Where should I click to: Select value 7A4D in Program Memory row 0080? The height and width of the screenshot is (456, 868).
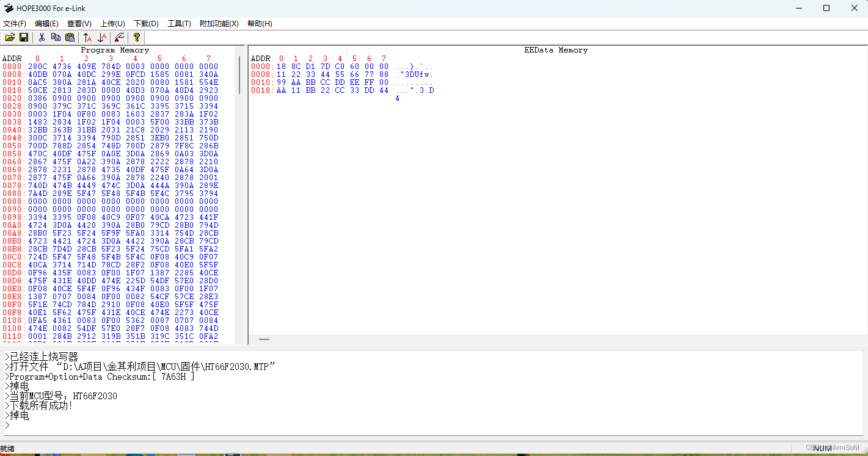coord(37,194)
